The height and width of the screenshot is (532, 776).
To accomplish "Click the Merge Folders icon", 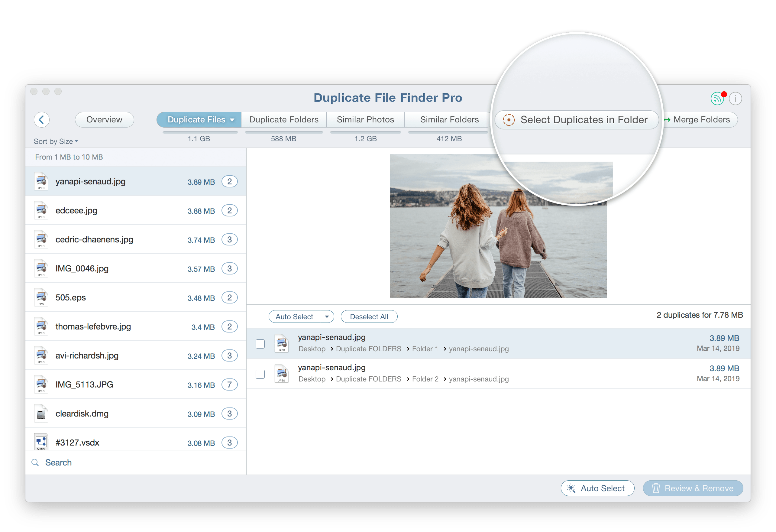I will point(671,119).
